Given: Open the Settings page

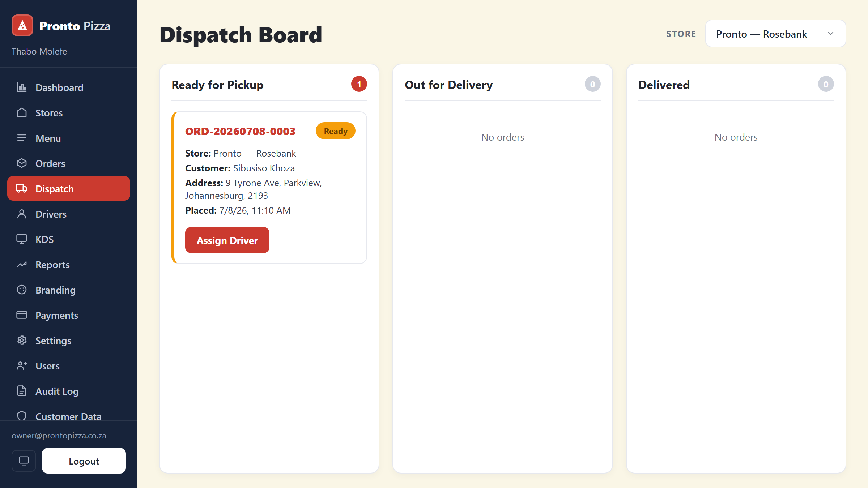Looking at the screenshot, I should click(69, 341).
